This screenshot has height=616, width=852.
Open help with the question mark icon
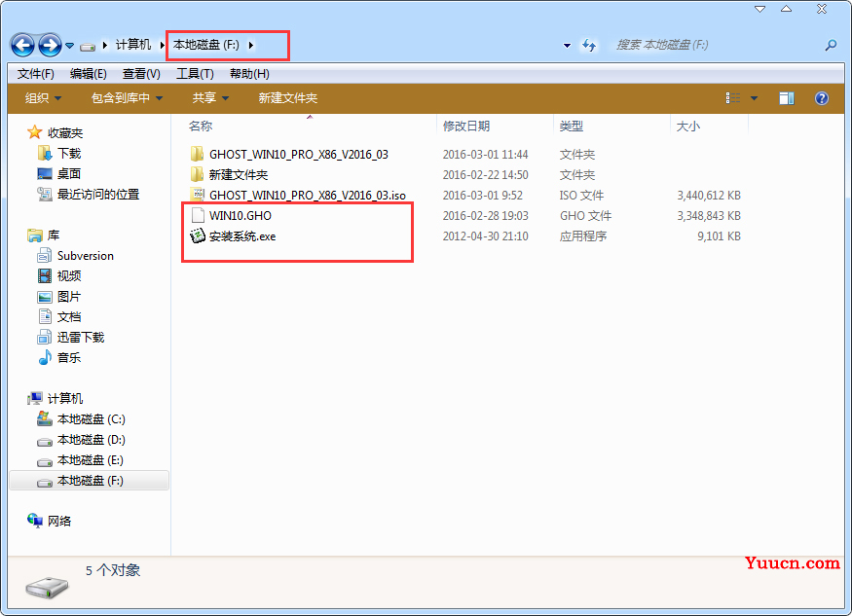pos(822,98)
